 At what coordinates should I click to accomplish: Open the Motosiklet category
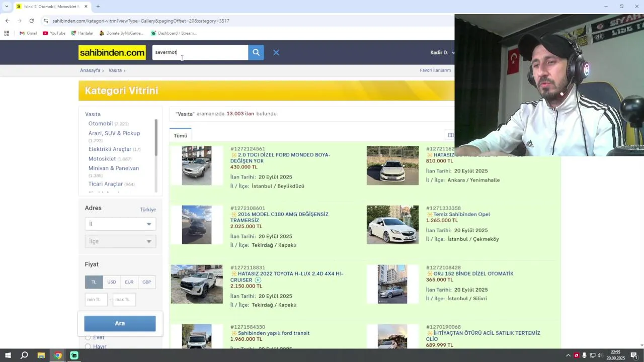102,159
